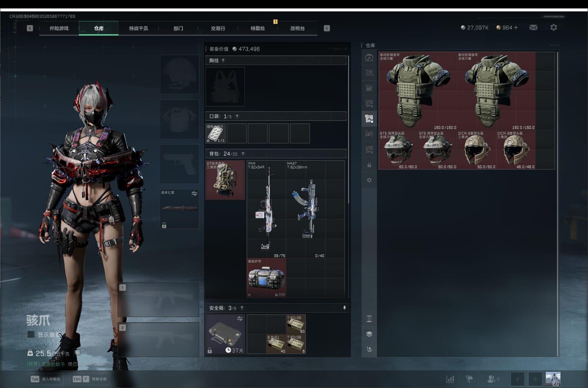Select the 6.8x51 ammo stack of 40
Screen dimensions: 588x388
(276, 344)
